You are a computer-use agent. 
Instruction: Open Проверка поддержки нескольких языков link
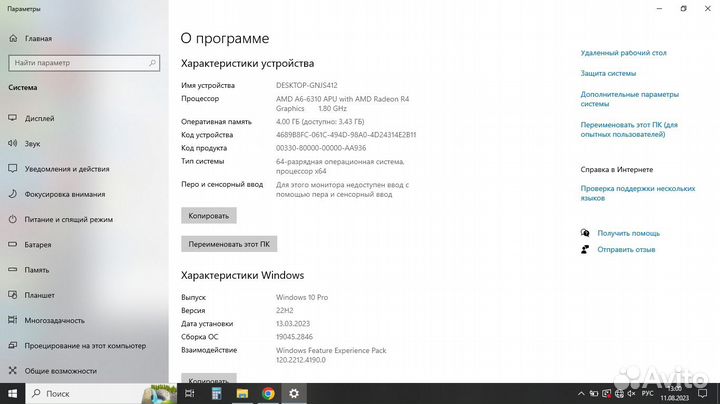[637, 193]
